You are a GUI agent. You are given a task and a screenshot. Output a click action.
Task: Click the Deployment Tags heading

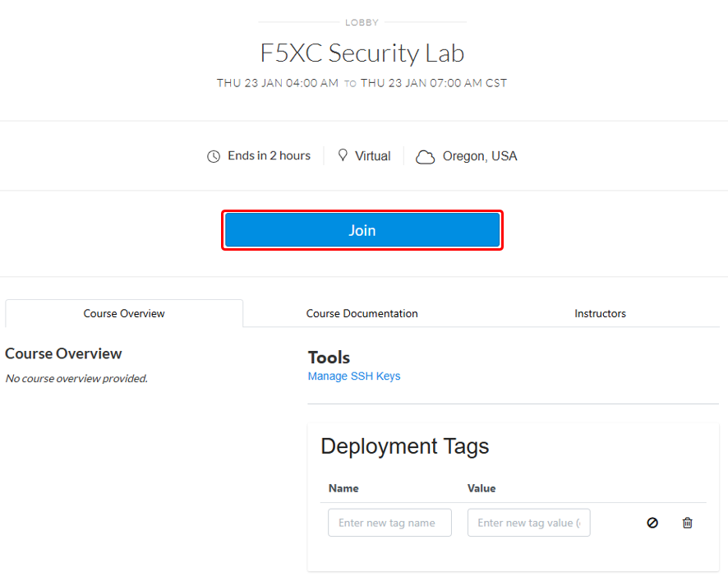pyautogui.click(x=405, y=446)
